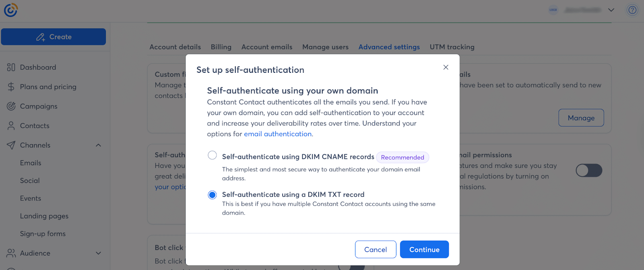Open the account dropdown menu arrow
The image size is (644, 270).
(x=611, y=10)
